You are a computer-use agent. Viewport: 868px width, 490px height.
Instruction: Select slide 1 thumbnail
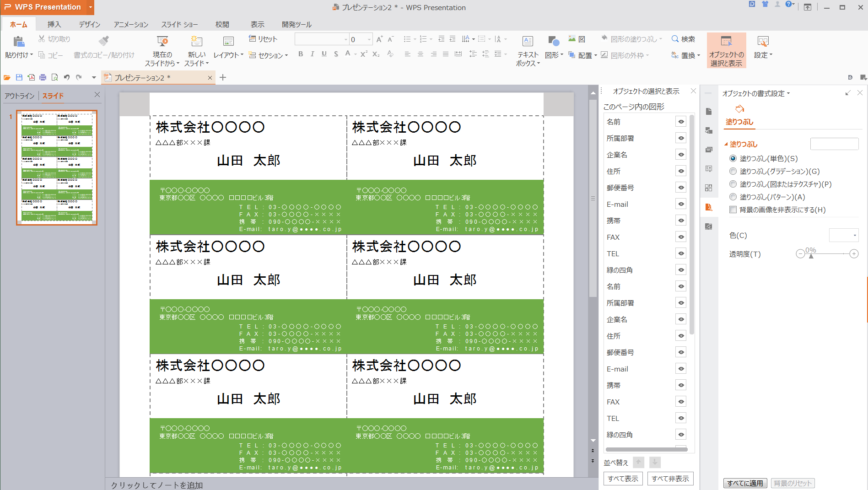click(57, 167)
